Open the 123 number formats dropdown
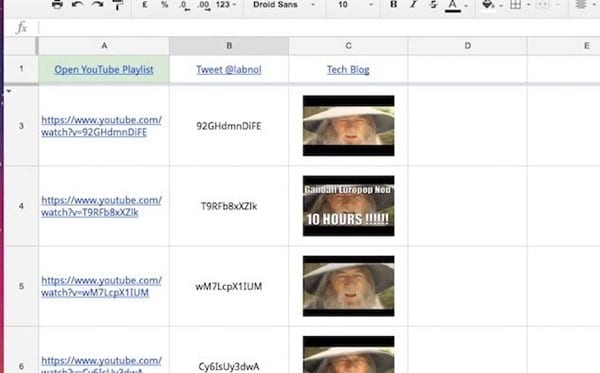The height and width of the screenshot is (373, 600). [x=226, y=5]
